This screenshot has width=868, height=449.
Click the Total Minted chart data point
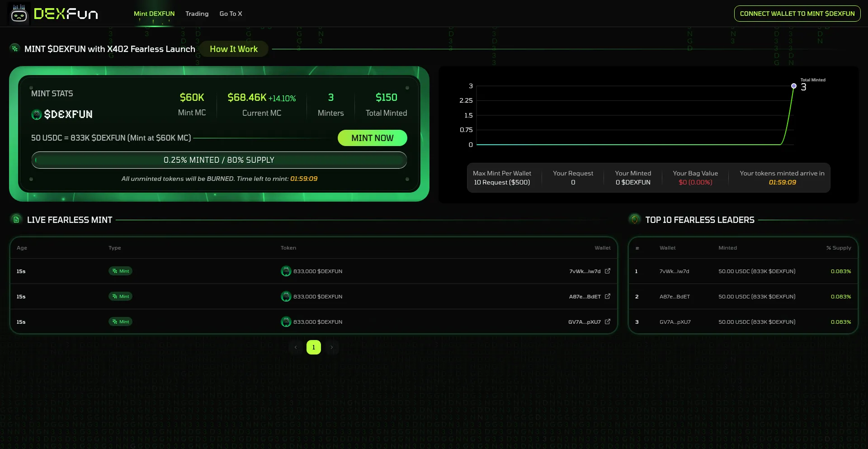pyautogui.click(x=793, y=86)
